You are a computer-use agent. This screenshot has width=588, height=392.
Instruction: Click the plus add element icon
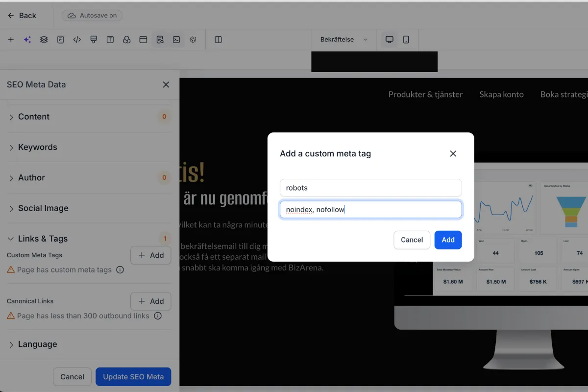(x=11, y=40)
